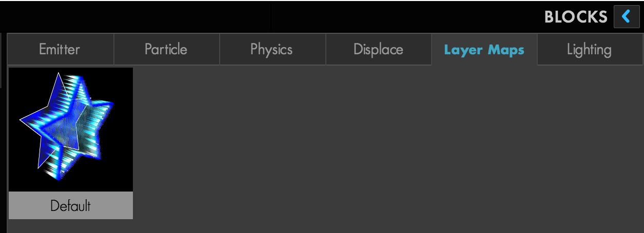This screenshot has height=233, width=644.
Task: Click the empty preset area beside Default
Action: pyautogui.click(x=388, y=149)
